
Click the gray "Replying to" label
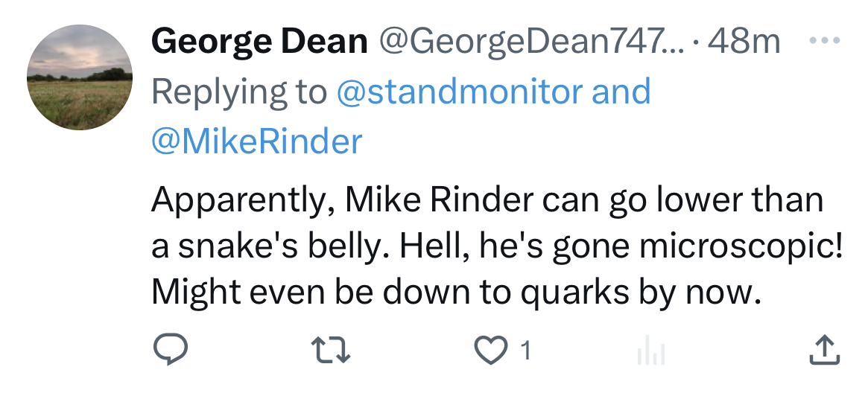pyautogui.click(x=239, y=92)
